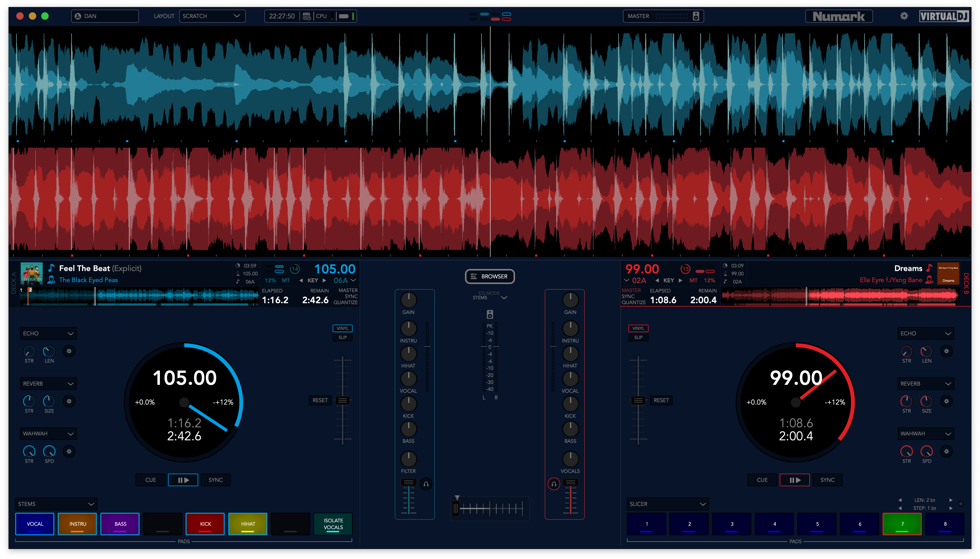Click the master speaker icon above level meter

pyautogui.click(x=490, y=314)
